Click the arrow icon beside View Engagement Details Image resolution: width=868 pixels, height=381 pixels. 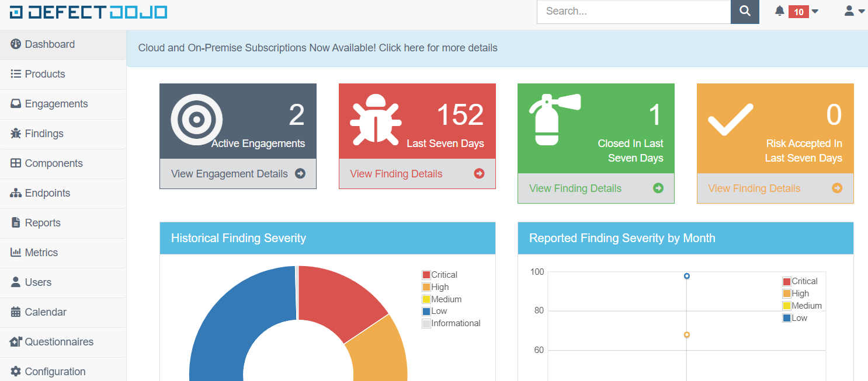(300, 173)
